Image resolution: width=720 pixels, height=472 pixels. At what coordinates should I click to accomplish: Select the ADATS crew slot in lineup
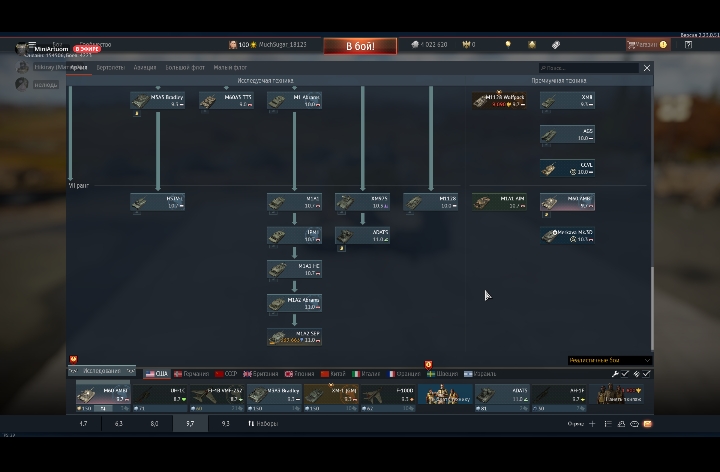pos(502,398)
